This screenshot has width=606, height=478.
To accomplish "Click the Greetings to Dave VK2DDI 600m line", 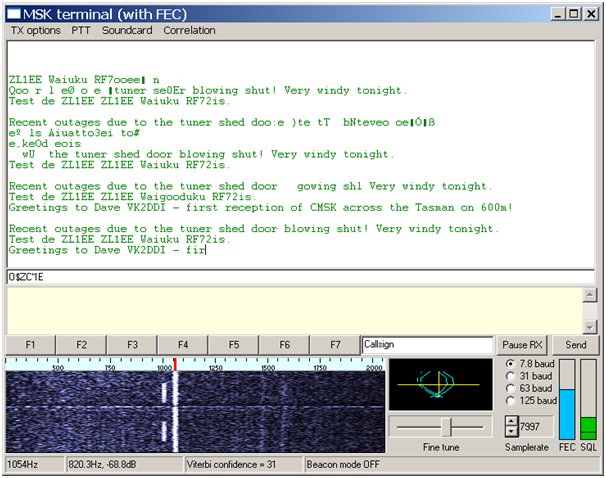I will click(261, 208).
